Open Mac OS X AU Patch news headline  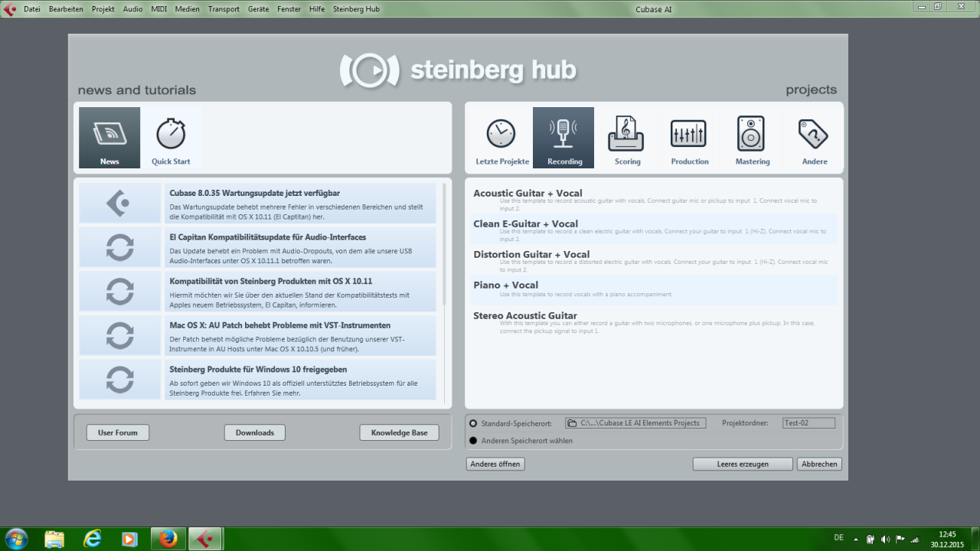(279, 325)
